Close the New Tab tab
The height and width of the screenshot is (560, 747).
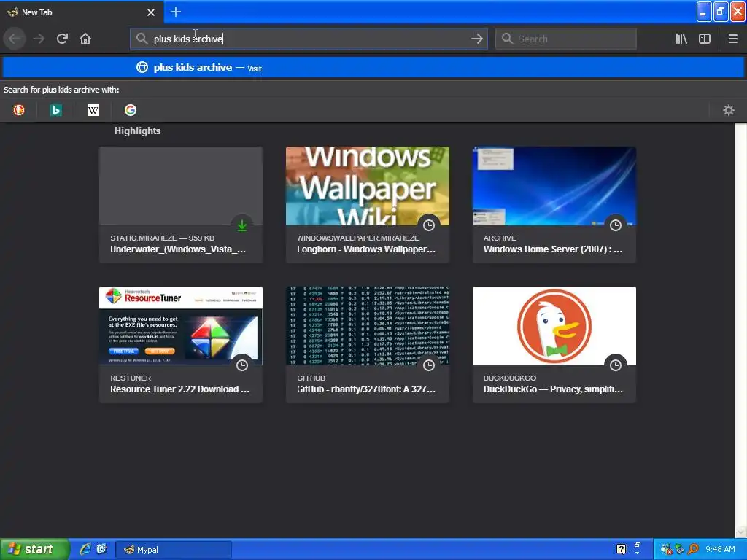pos(150,12)
